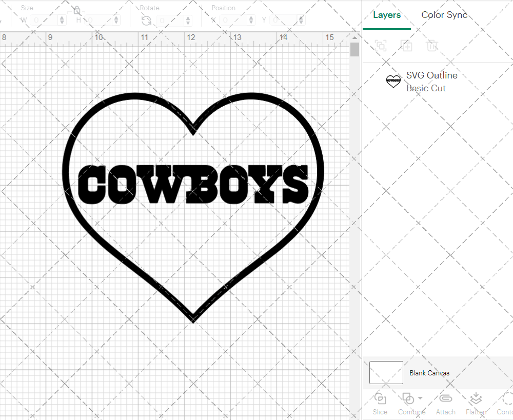
Task: Select the SVG Outline Basic Cut layer
Action: (431, 81)
